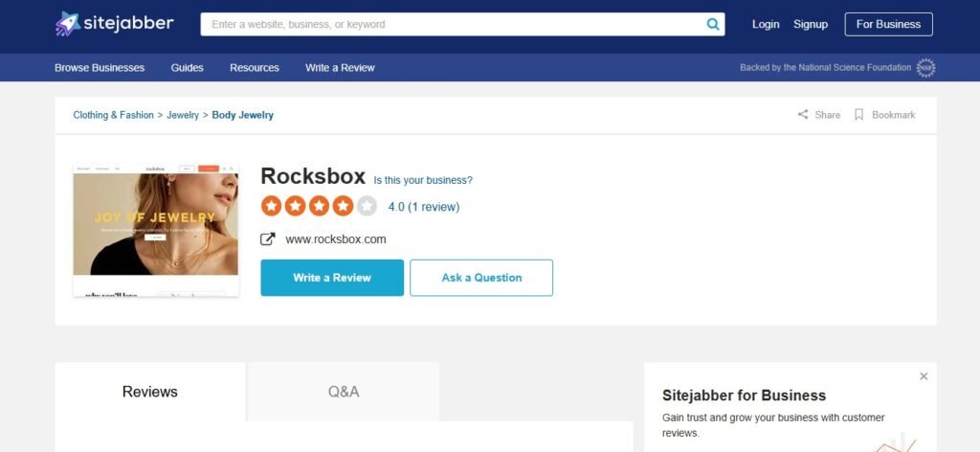This screenshot has height=452, width=980.
Task: Open the Rocksbox website thumbnail
Action: (x=156, y=230)
